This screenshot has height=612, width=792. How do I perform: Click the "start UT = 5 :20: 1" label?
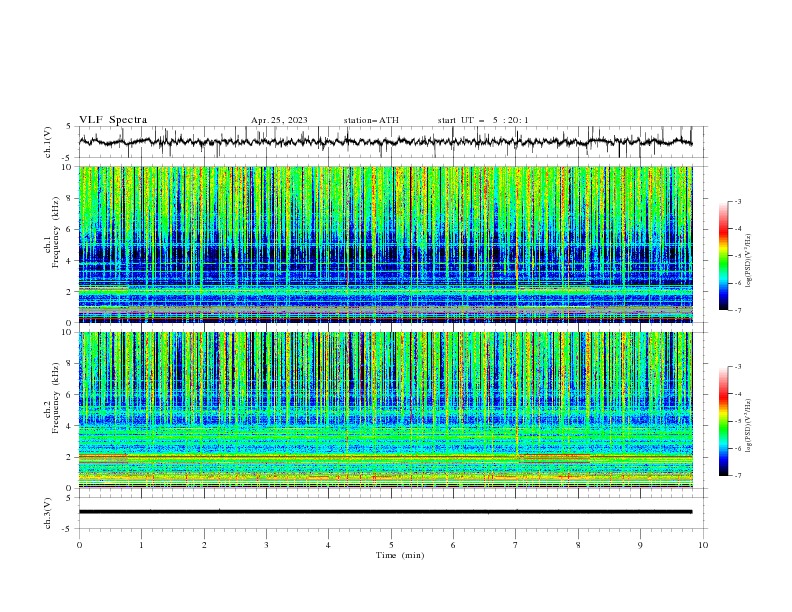pyautogui.click(x=483, y=120)
